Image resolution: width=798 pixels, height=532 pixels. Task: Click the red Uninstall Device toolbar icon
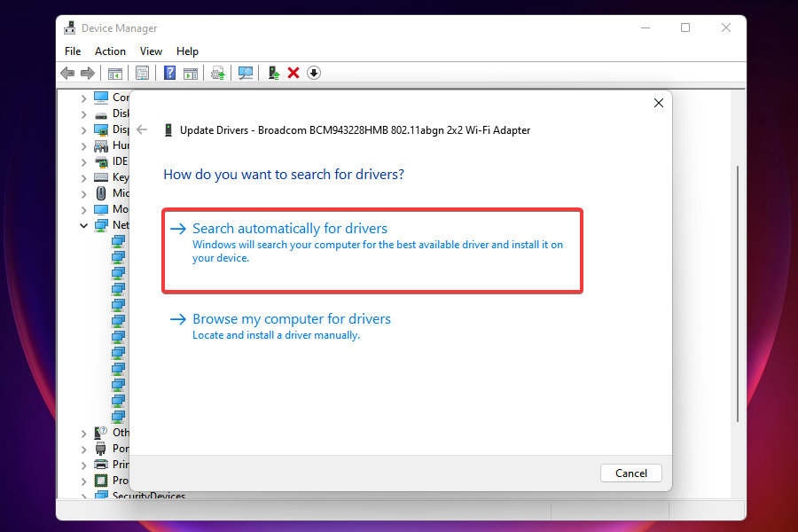(x=293, y=73)
